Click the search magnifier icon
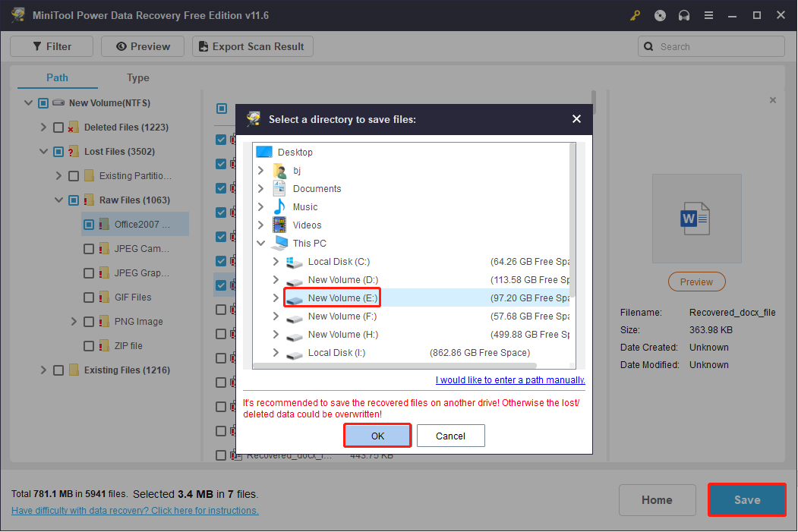798x532 pixels. (x=649, y=46)
